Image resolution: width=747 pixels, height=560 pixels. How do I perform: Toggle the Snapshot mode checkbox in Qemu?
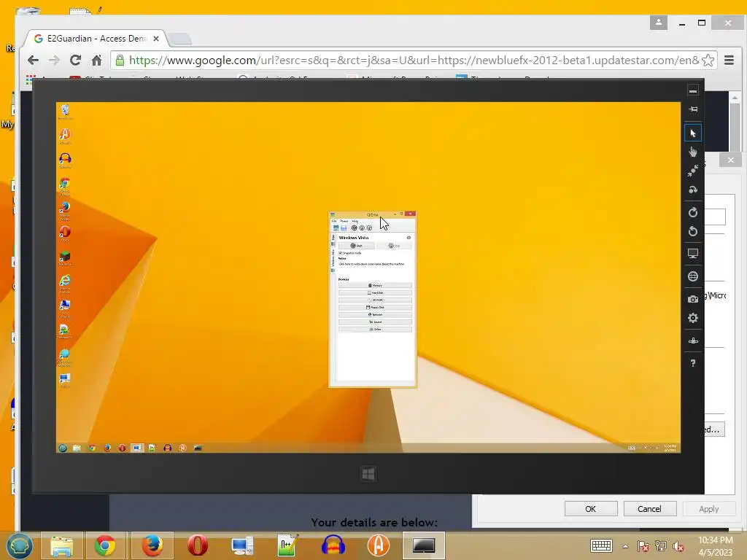[340, 253]
